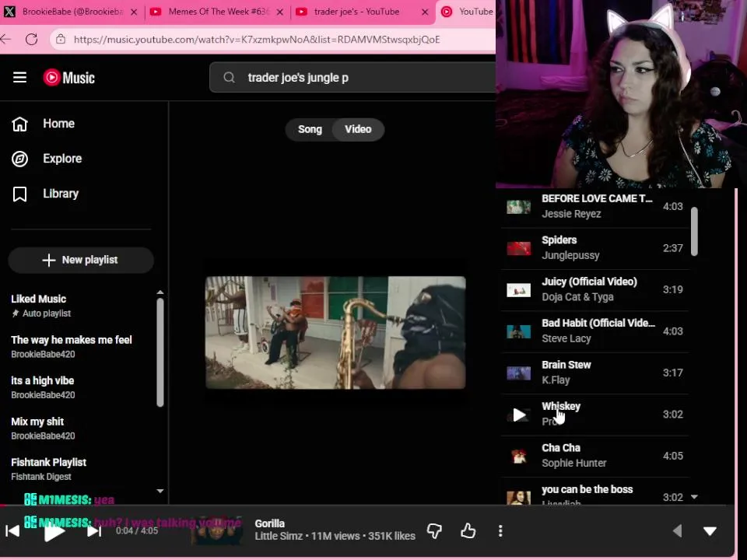Open its a high vibe playlist

coord(43,387)
